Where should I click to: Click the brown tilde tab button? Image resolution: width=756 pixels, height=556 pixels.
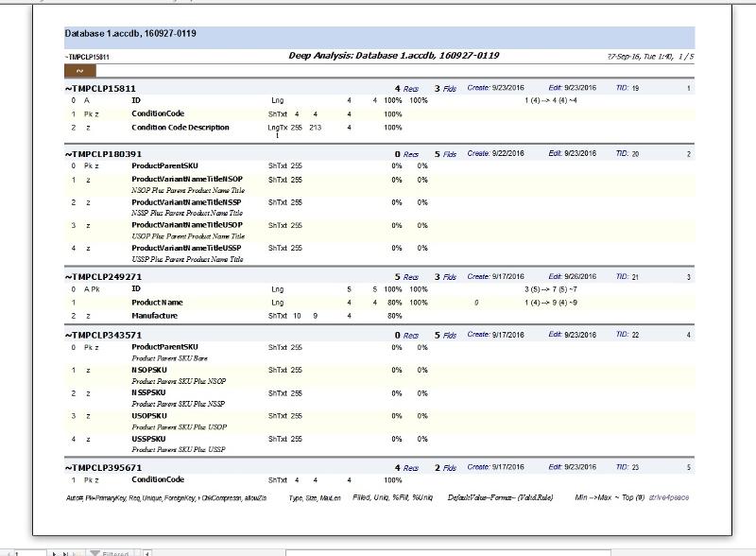(x=79, y=70)
